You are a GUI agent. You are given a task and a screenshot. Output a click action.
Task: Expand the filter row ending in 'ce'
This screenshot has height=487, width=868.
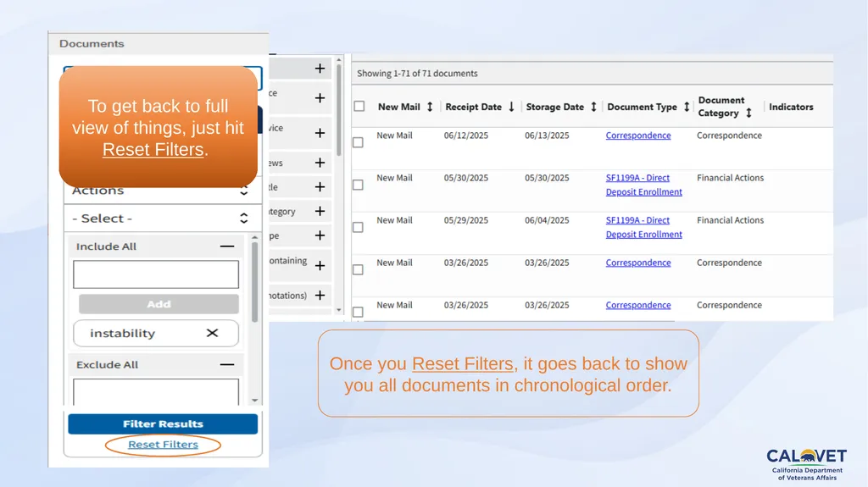[320, 98]
